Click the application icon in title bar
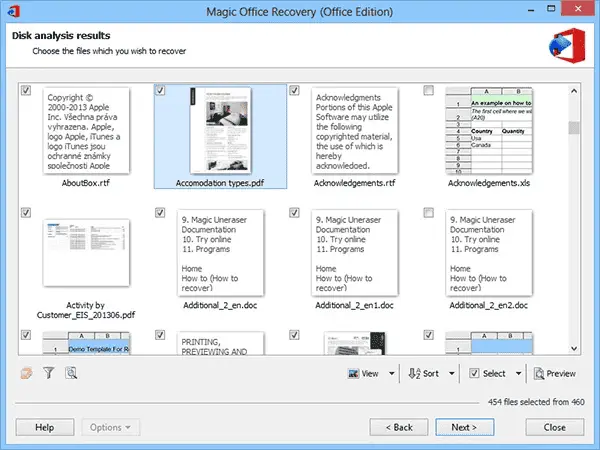The height and width of the screenshot is (450, 600). (14, 11)
